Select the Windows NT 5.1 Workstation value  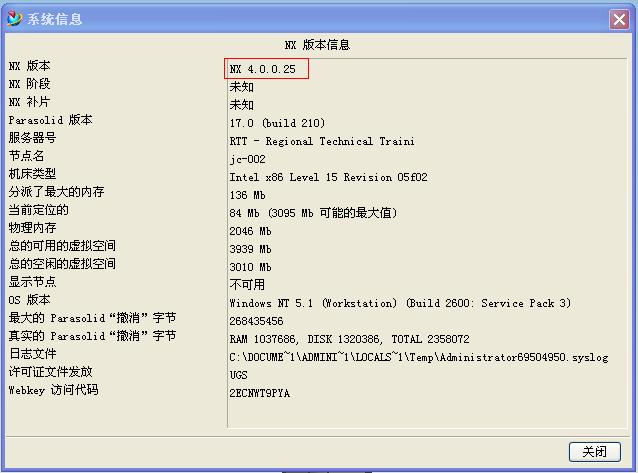coord(400,303)
